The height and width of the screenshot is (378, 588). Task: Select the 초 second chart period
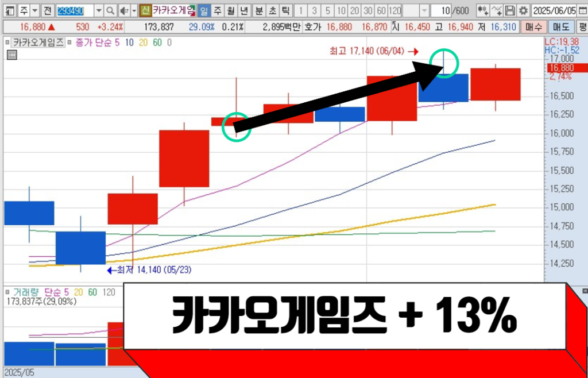pos(272,11)
